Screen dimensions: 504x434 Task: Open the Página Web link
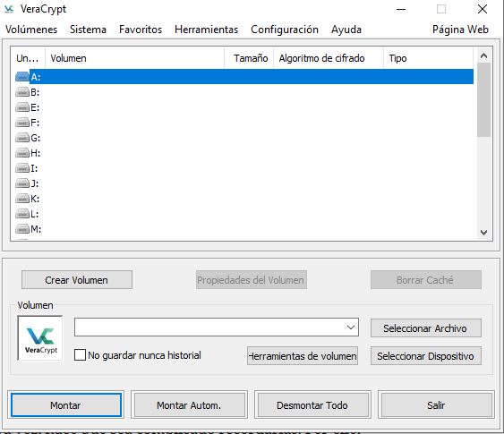(460, 30)
